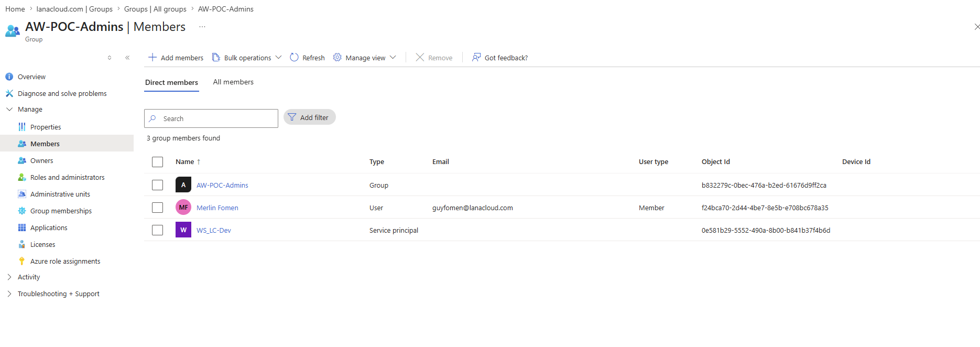Switch to the All members tab
The width and height of the screenshot is (980, 347).
233,82
